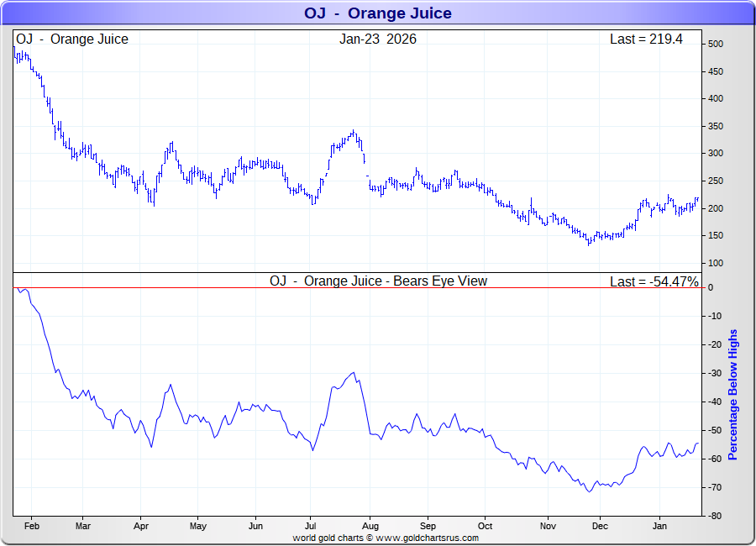Image resolution: width=756 pixels, height=546 pixels.
Task: Click the 'Aug' month label on x-axis
Action: pyautogui.click(x=370, y=526)
